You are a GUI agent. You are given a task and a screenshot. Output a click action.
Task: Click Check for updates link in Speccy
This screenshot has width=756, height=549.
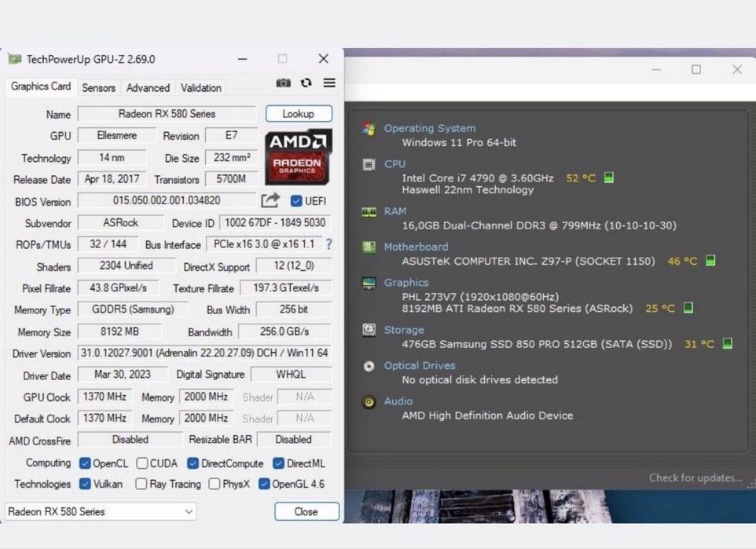[x=695, y=478]
